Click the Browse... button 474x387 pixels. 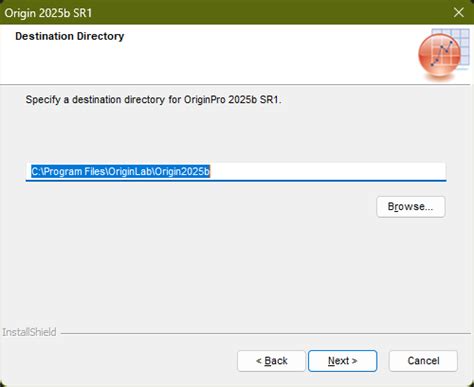pyautogui.click(x=411, y=207)
